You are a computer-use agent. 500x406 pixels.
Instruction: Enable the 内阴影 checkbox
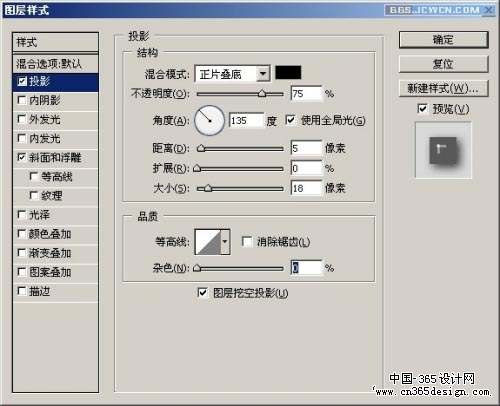[x=22, y=100]
